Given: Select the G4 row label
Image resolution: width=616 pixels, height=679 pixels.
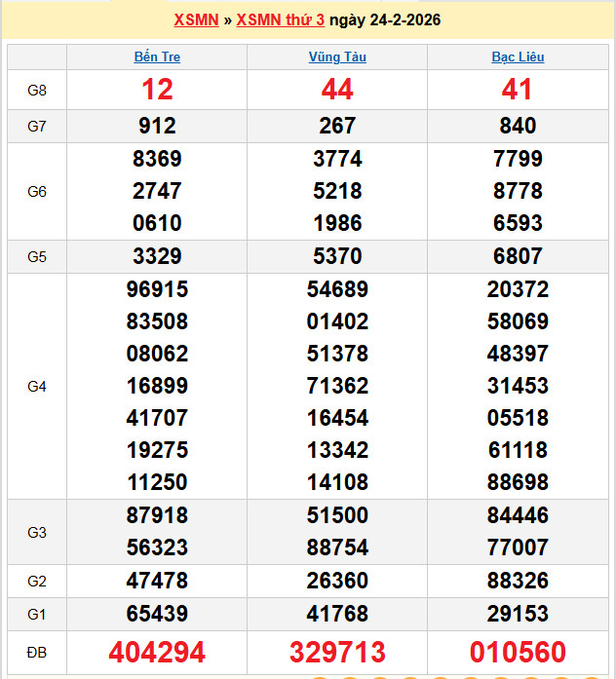Looking at the screenshot, I should pyautogui.click(x=37, y=387).
